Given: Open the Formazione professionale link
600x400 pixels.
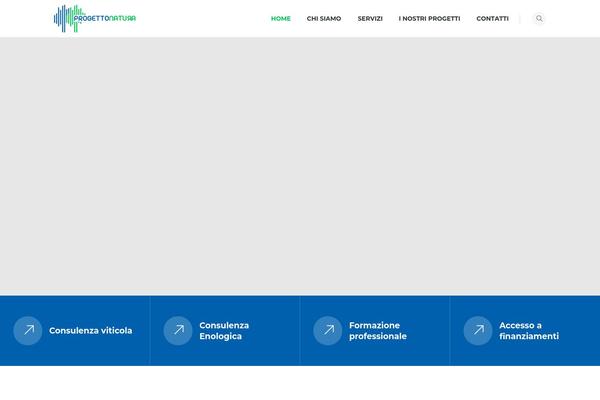Looking at the screenshot, I should (x=378, y=331).
